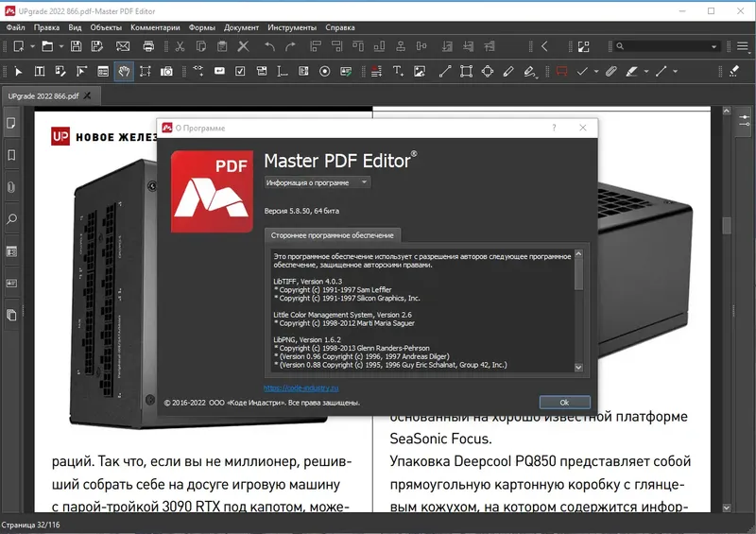The height and width of the screenshot is (534, 756).
Task: Select the Check Box form tool
Action: 240,72
